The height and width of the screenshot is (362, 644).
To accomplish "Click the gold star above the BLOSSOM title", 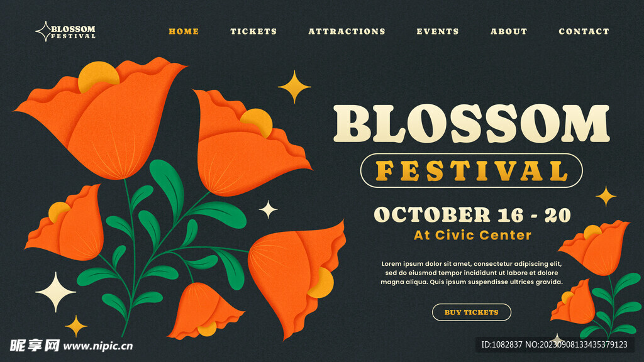I will coord(294,87).
